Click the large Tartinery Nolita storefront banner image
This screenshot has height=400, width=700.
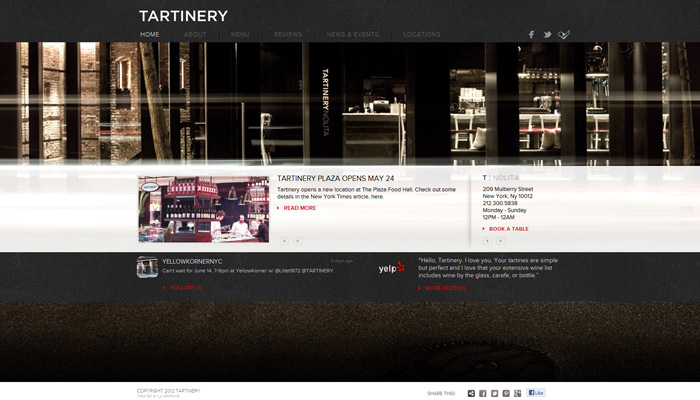point(350,104)
